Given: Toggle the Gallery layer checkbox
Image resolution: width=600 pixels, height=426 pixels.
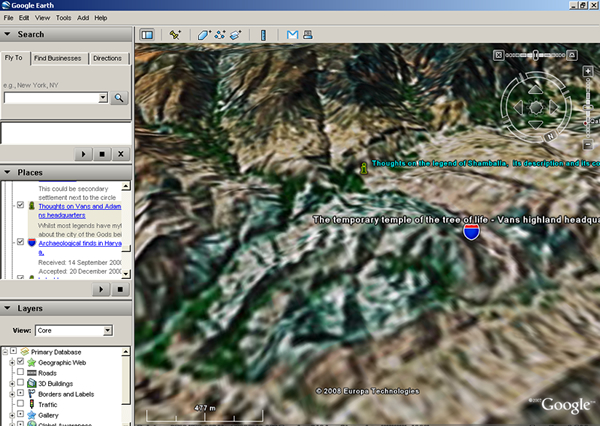Looking at the screenshot, I should coord(21,414).
